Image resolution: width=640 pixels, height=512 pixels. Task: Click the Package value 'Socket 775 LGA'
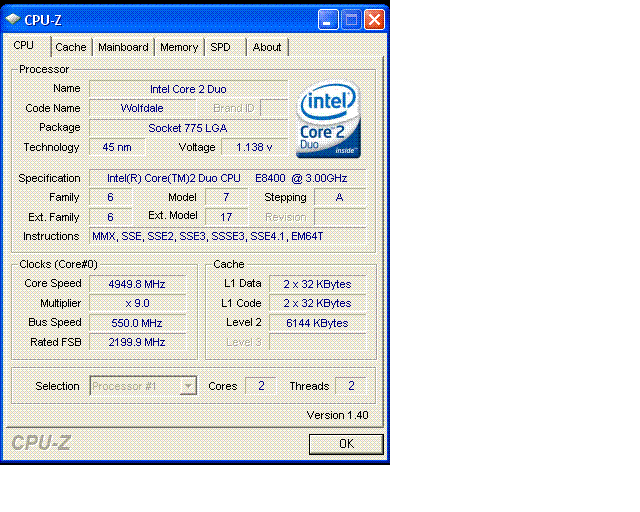(x=188, y=128)
